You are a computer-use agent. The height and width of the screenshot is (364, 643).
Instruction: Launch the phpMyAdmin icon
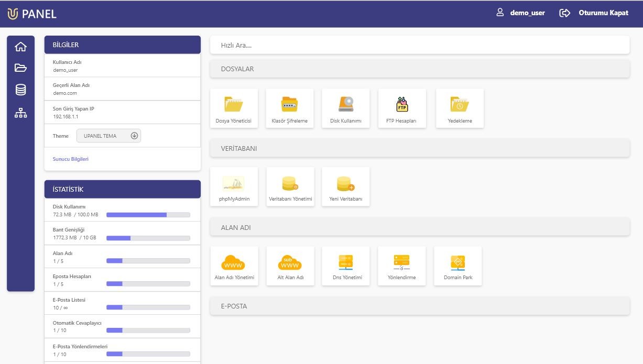pos(234,186)
